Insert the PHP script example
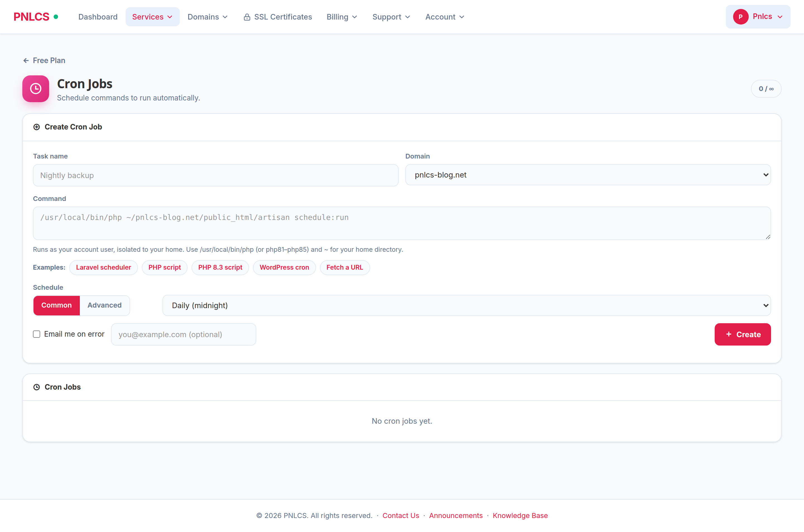 click(x=164, y=267)
